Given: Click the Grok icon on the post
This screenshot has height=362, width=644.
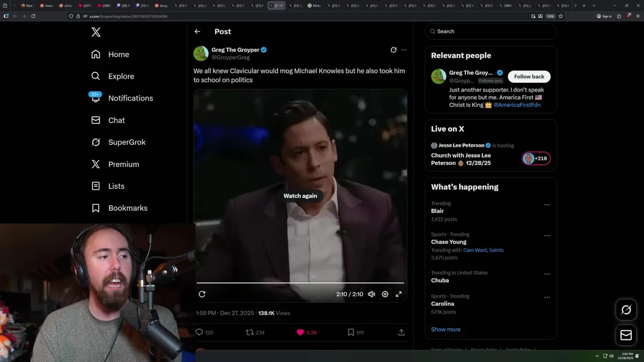Looking at the screenshot, I should 393,50.
